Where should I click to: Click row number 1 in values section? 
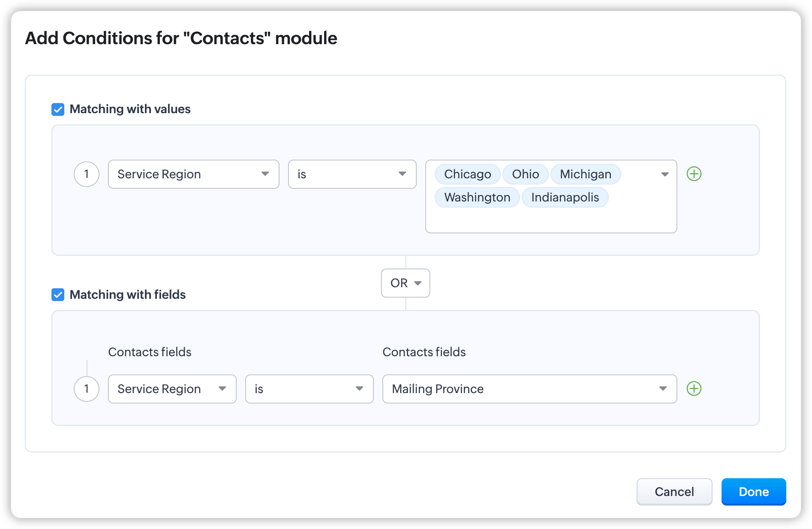coord(87,174)
